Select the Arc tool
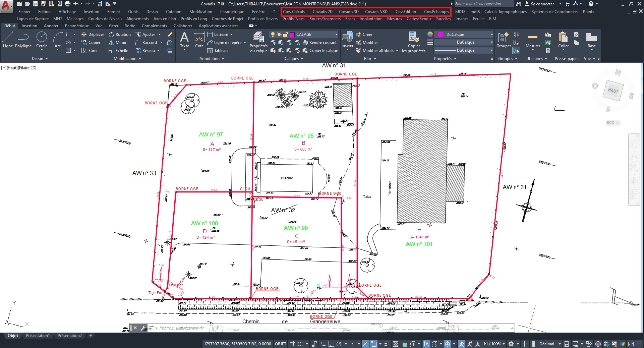The height and width of the screenshot is (348, 644). [x=58, y=40]
